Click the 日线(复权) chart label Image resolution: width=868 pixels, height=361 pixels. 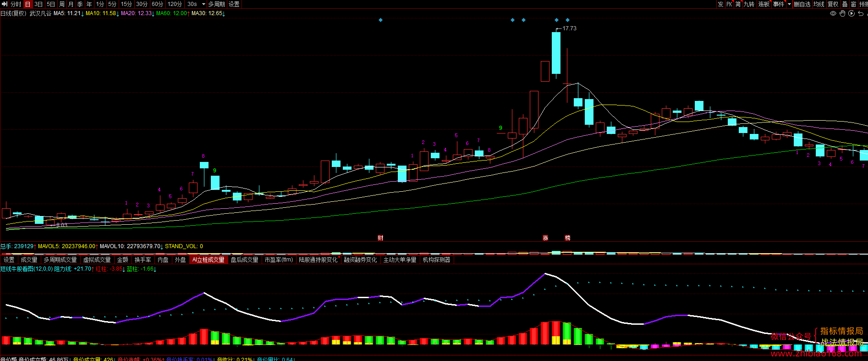coord(13,13)
